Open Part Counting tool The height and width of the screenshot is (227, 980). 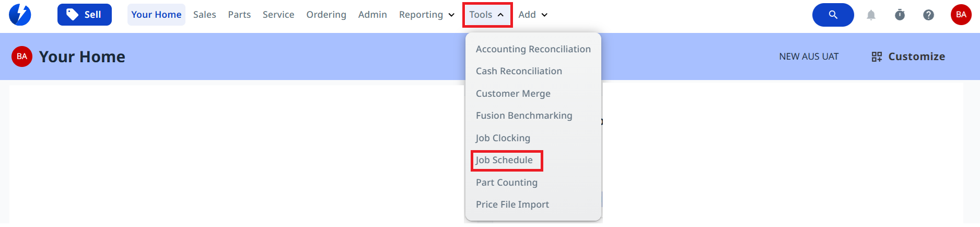506,183
